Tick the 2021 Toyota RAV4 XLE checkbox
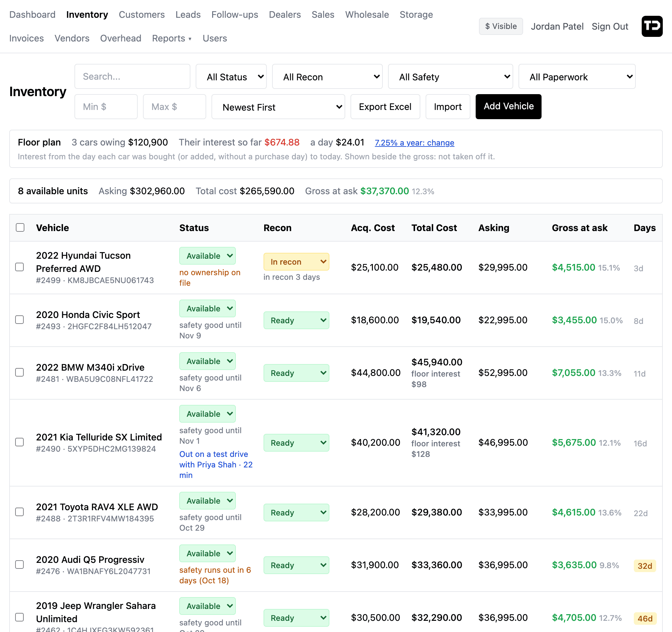This screenshot has height=632, width=672. 20,512
